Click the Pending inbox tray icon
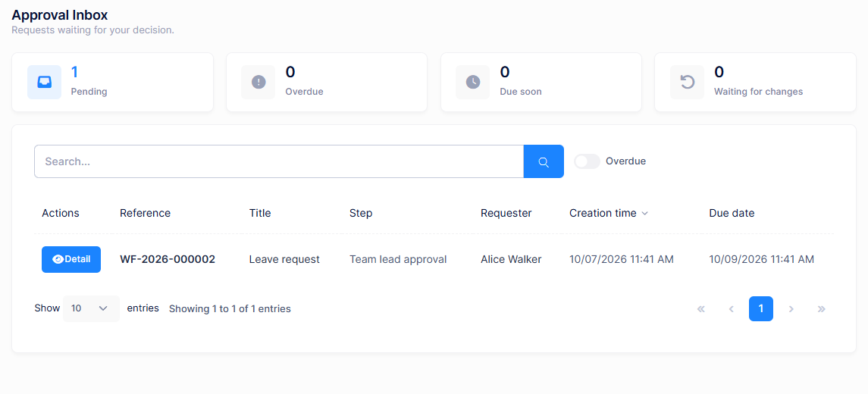 click(44, 82)
